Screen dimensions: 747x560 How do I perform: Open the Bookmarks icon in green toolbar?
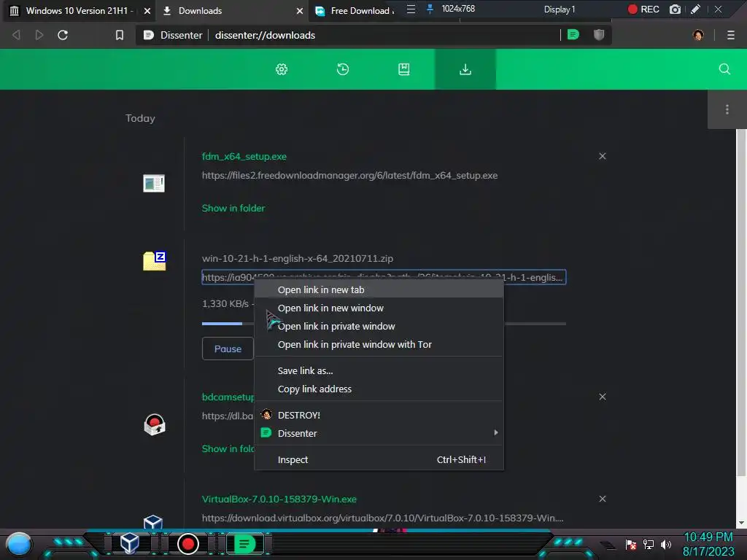pos(404,69)
